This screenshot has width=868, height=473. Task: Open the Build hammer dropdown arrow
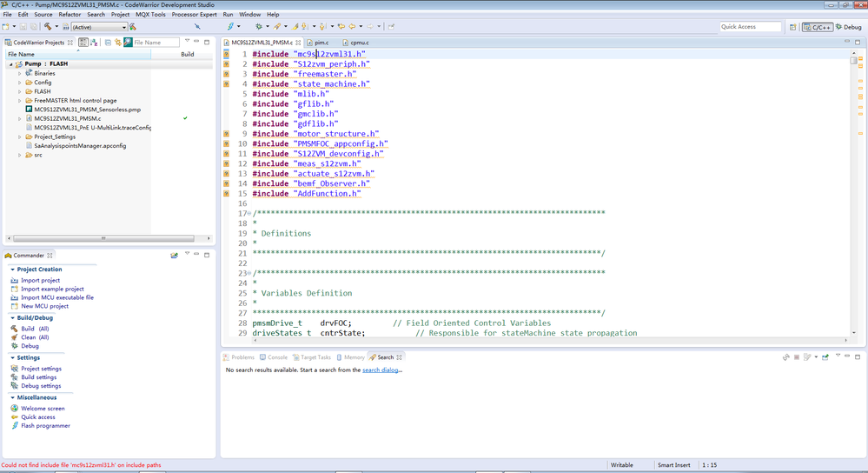coord(56,27)
